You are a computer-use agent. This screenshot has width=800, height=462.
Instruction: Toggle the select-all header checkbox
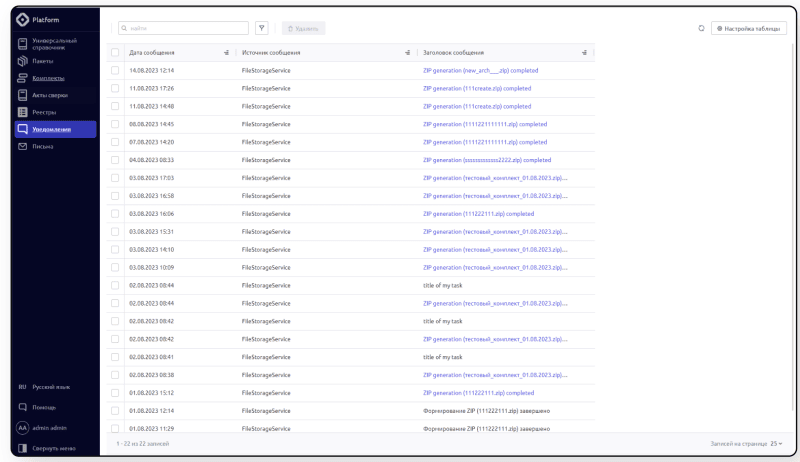[115, 52]
